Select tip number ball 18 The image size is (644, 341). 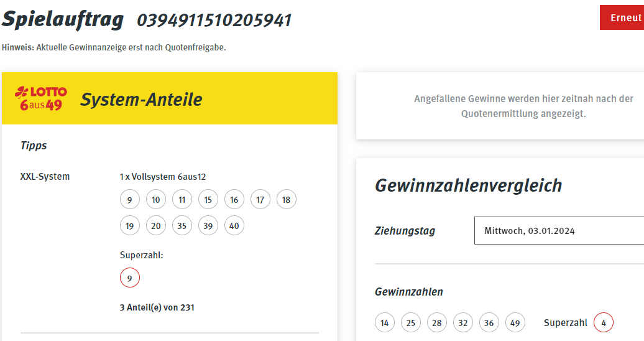click(x=287, y=200)
